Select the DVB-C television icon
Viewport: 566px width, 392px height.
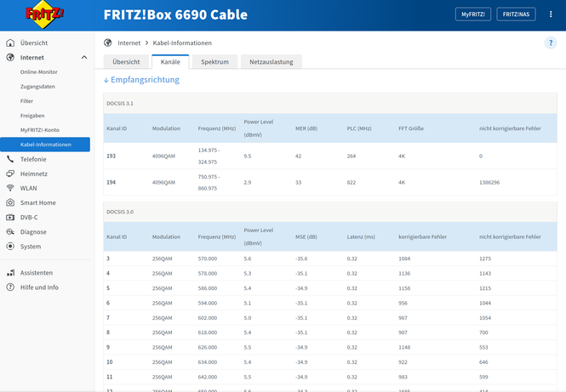[10, 217]
